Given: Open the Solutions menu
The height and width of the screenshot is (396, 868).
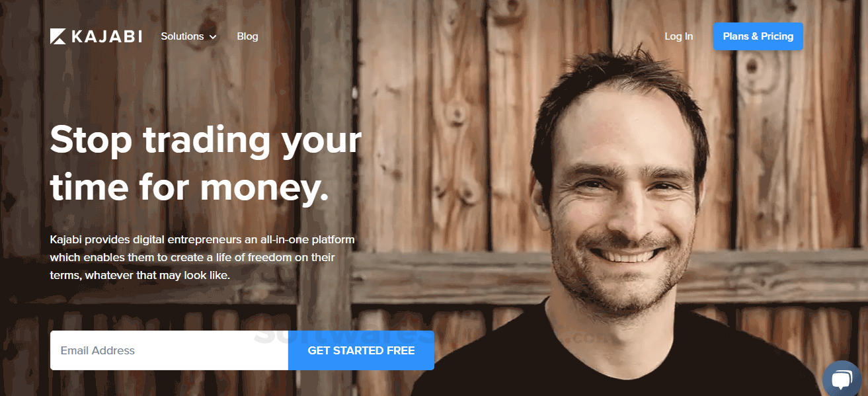Looking at the screenshot, I should (x=188, y=36).
